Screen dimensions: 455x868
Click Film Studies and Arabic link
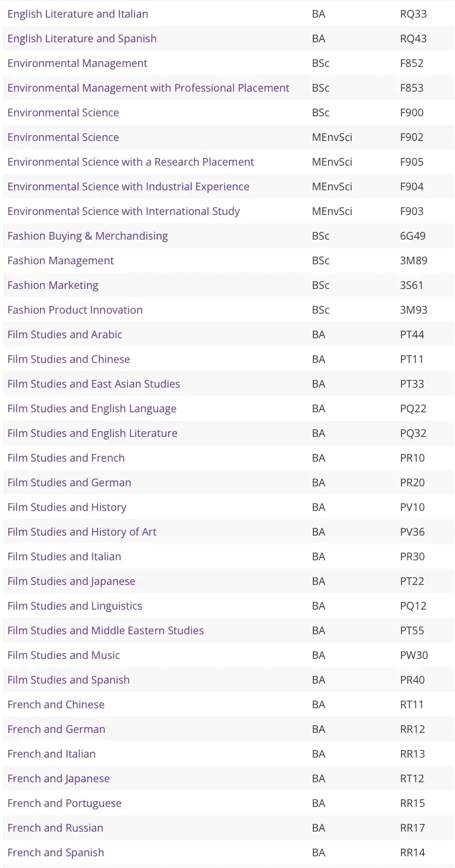pyautogui.click(x=65, y=335)
